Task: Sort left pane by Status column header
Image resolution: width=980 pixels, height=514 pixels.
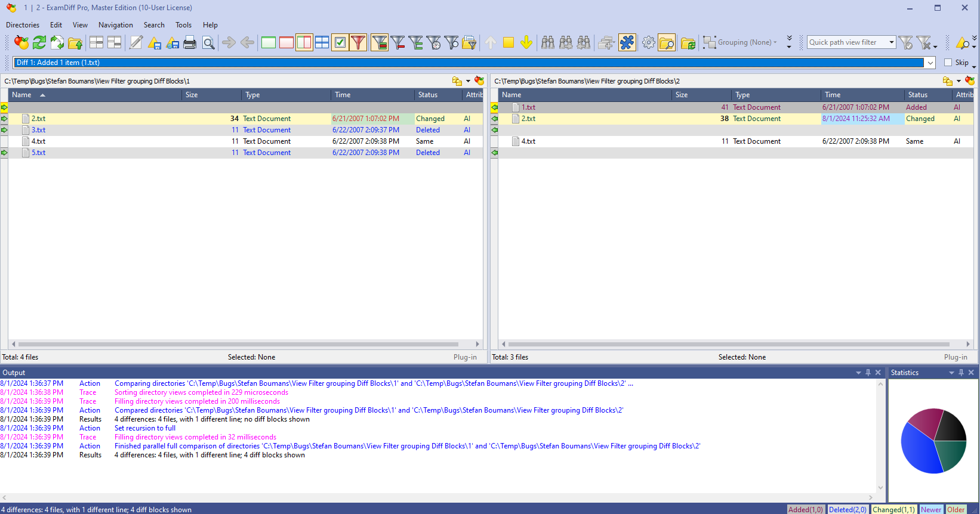Action: pyautogui.click(x=438, y=95)
